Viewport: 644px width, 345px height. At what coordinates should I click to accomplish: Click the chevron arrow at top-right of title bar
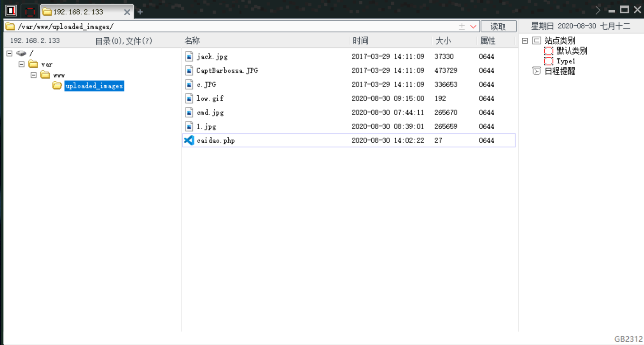pyautogui.click(x=598, y=10)
